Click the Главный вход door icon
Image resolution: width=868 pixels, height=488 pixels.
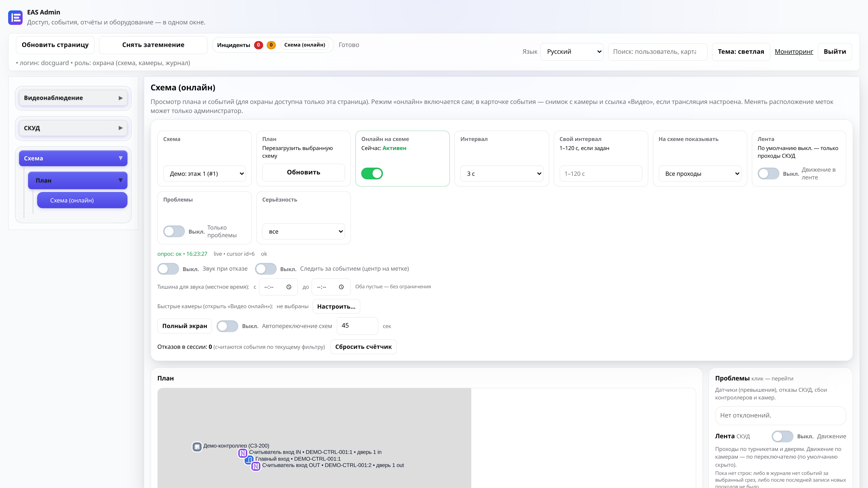tap(249, 459)
